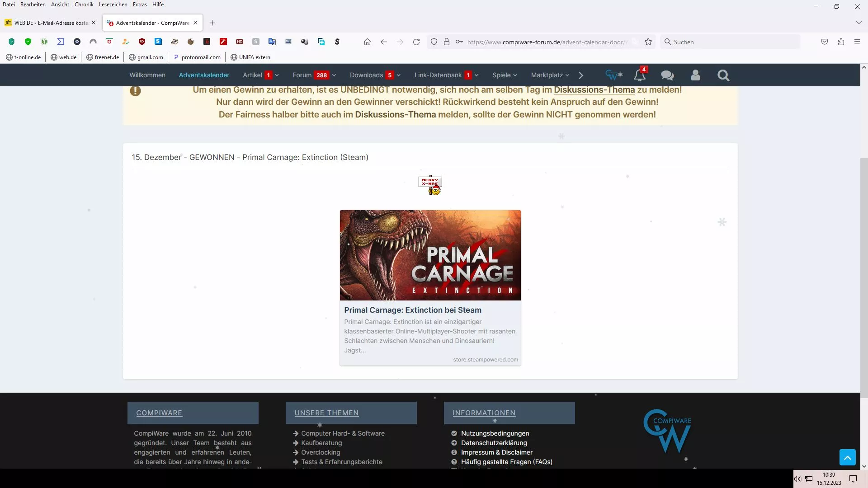
Task: Reload the current page
Action: click(416, 42)
